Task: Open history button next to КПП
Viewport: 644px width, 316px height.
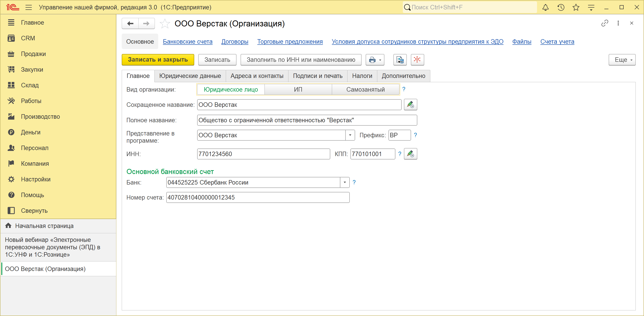Action: (x=410, y=154)
